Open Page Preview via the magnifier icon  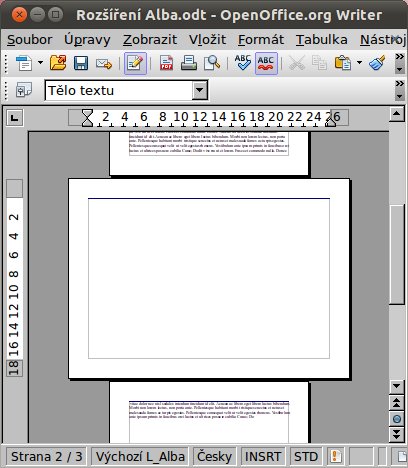pyautogui.click(x=212, y=63)
